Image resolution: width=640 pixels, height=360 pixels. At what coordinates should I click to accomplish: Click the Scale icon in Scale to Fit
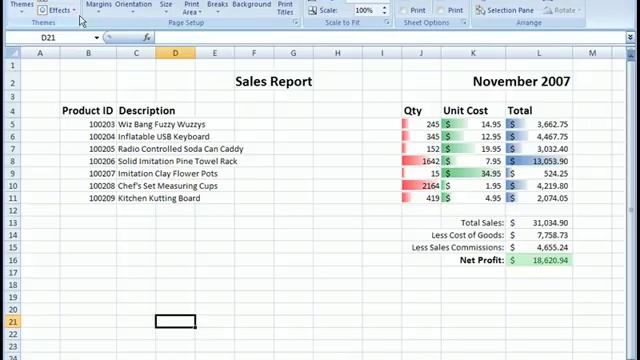[312, 10]
